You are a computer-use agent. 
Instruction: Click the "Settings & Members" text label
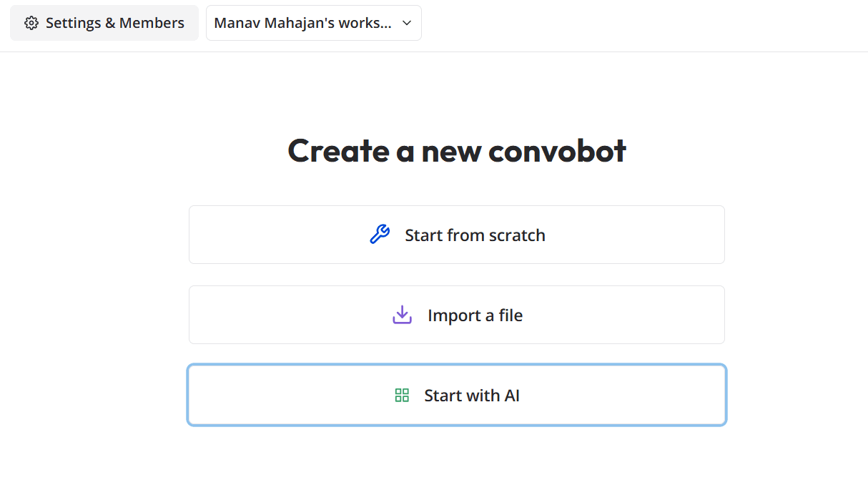tap(115, 23)
